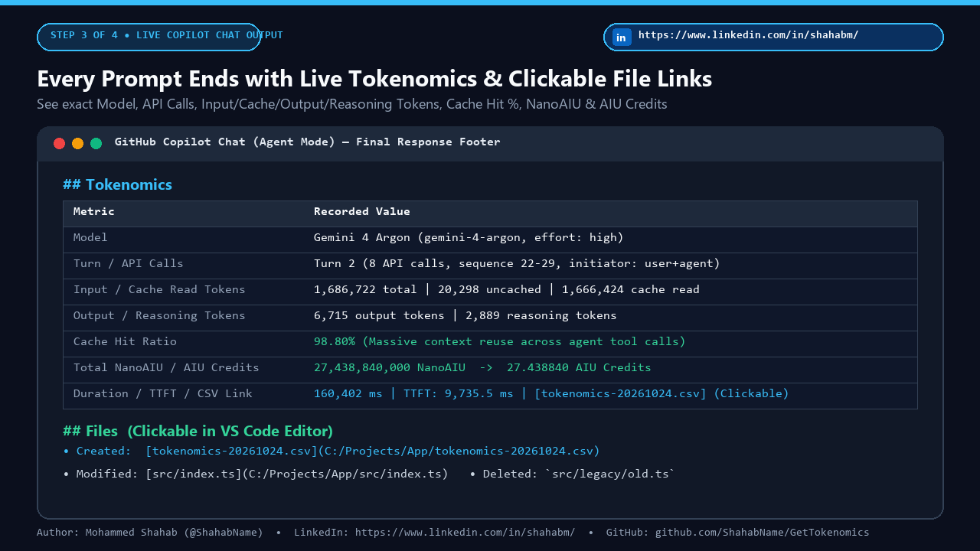Click the '6,715 output tokens' value

click(379, 315)
